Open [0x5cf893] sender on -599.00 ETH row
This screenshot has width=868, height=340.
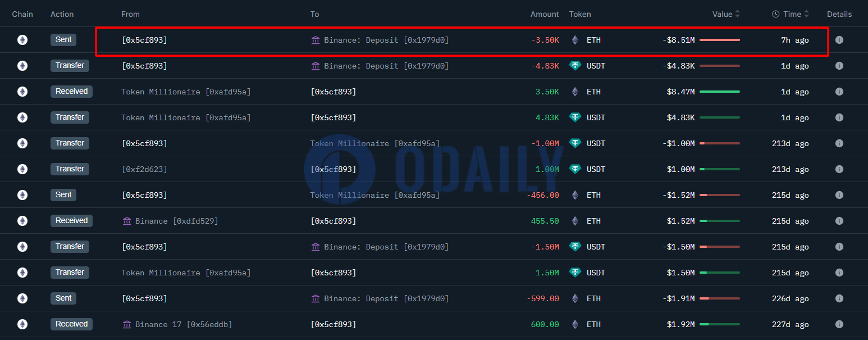tap(144, 298)
